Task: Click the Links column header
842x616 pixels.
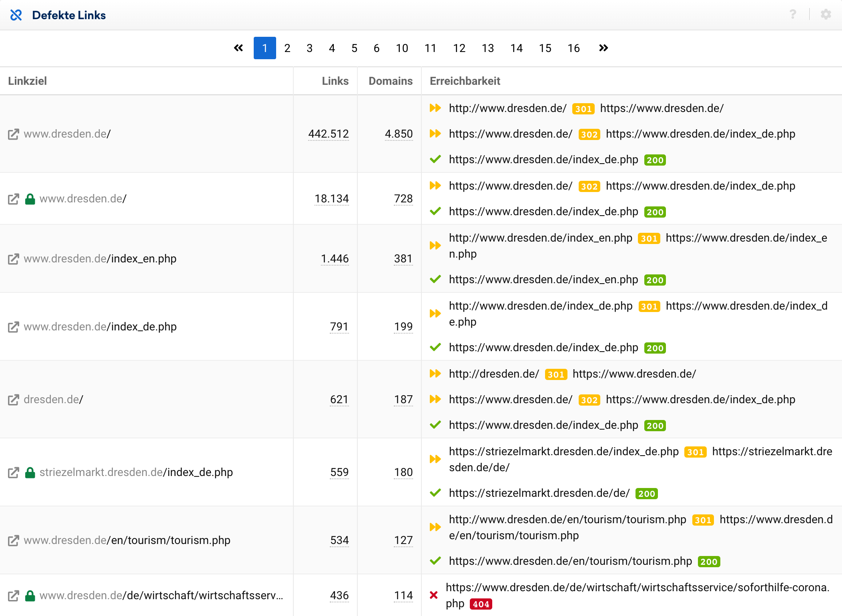Action: click(x=335, y=81)
